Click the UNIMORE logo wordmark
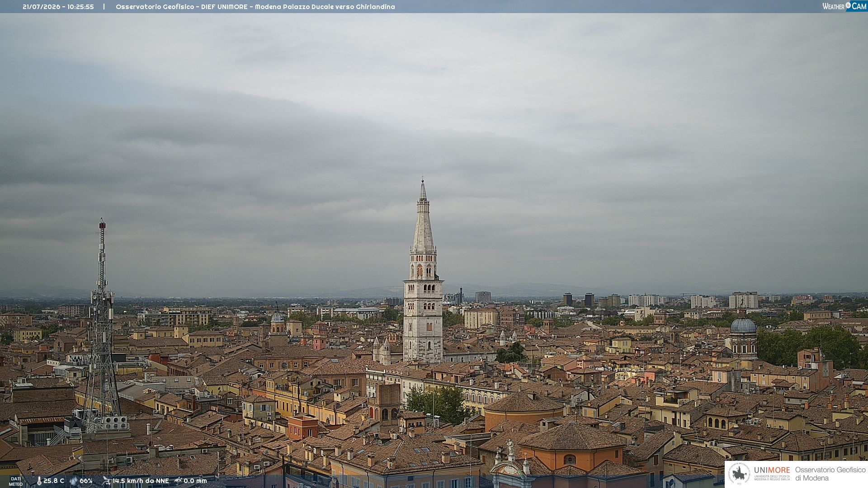The width and height of the screenshot is (868, 488). 772,470
